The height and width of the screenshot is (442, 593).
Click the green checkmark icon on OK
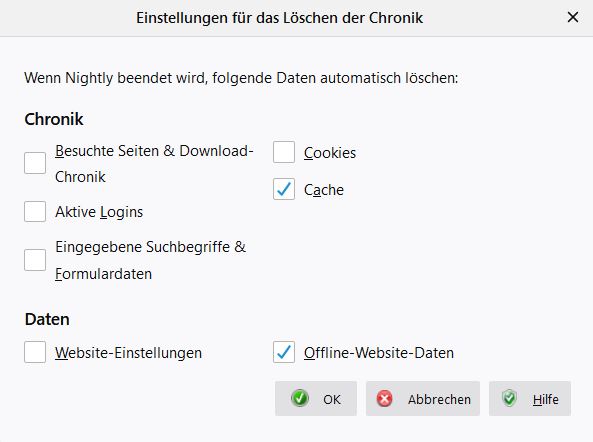pos(300,399)
